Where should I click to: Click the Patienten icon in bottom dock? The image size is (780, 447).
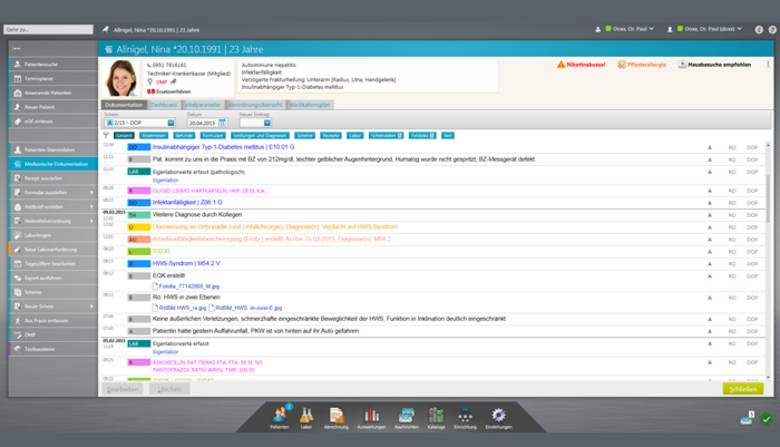(x=279, y=416)
